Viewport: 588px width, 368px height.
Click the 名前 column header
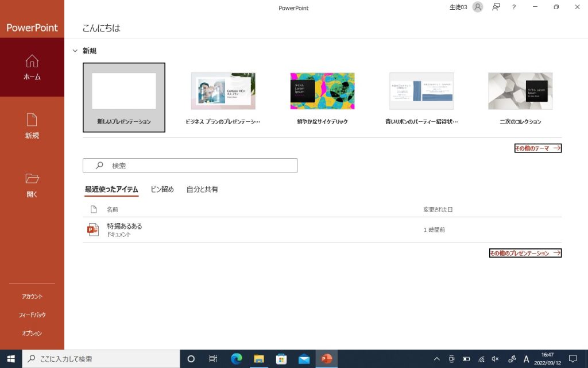pyautogui.click(x=113, y=209)
